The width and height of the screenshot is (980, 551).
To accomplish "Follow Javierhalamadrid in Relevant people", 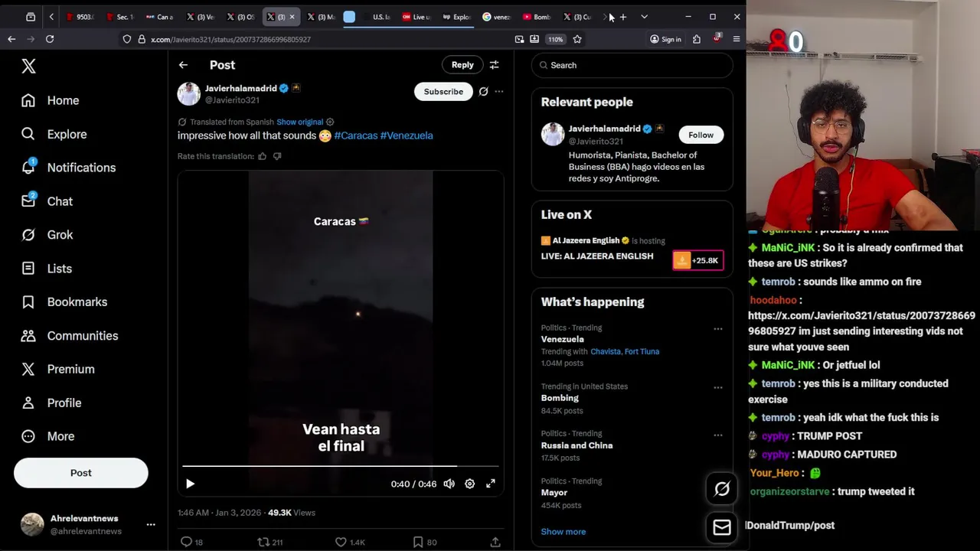I will [701, 135].
